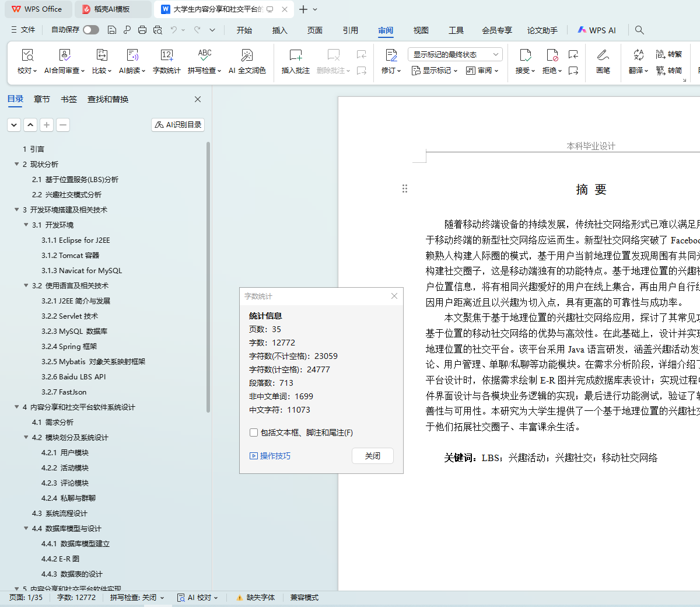Close the navigation pane sidebar
The height and width of the screenshot is (607, 700).
(198, 99)
